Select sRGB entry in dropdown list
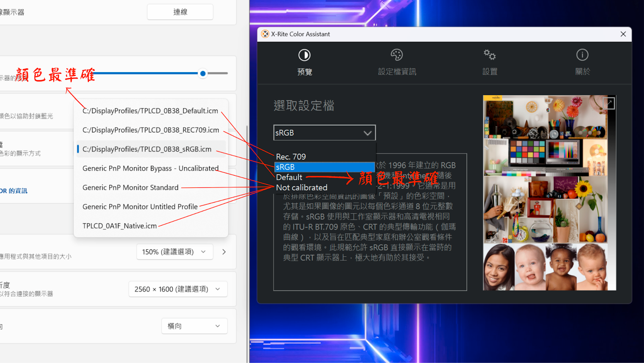The image size is (644, 363). point(324,167)
